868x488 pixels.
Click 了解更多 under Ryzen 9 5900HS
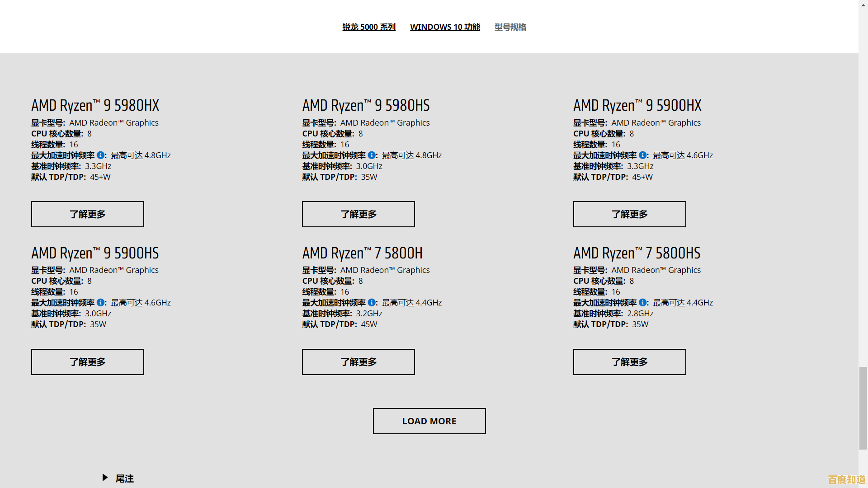click(x=88, y=362)
